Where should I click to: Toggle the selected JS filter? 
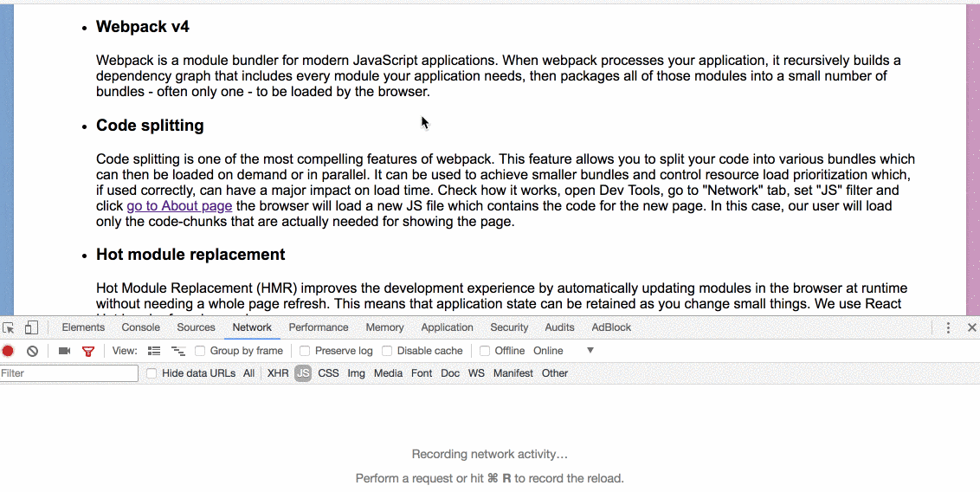[303, 373]
